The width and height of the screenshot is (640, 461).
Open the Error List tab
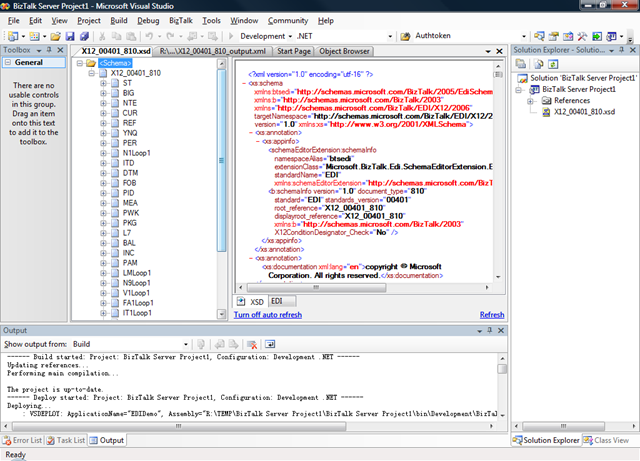point(23,440)
